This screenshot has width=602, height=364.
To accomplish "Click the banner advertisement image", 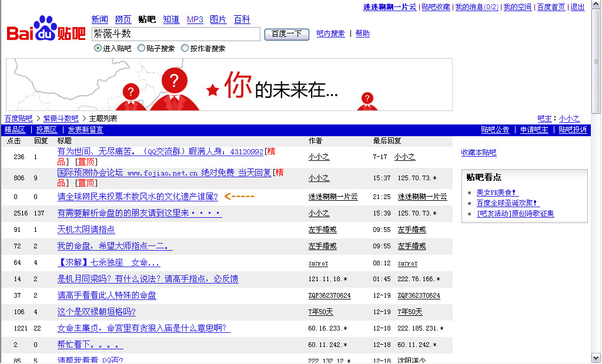I will click(229, 85).
